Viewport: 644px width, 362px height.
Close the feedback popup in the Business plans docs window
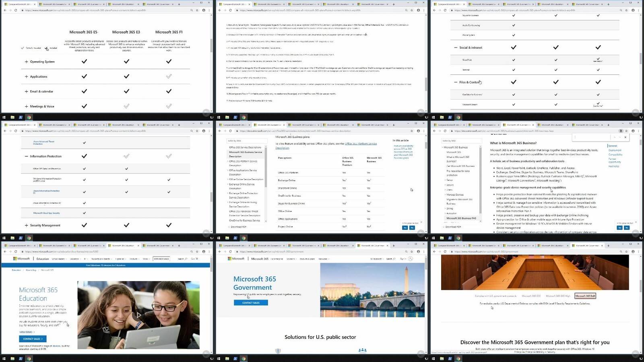click(421, 222)
